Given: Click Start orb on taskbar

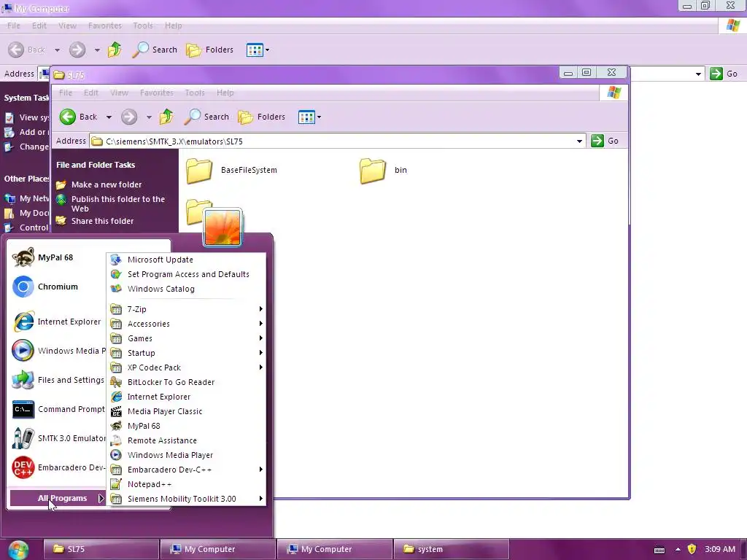Looking at the screenshot, I should (x=18, y=550).
